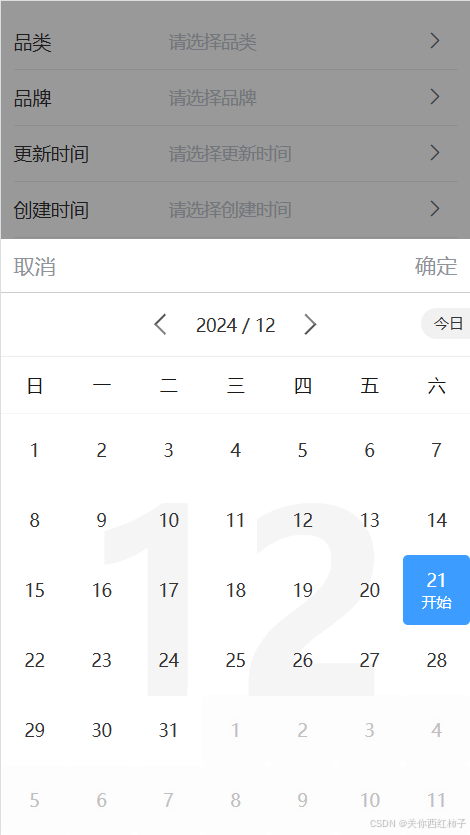Image resolution: width=470 pixels, height=835 pixels.
Task: Choose December 28 on calendar
Action: click(436, 660)
